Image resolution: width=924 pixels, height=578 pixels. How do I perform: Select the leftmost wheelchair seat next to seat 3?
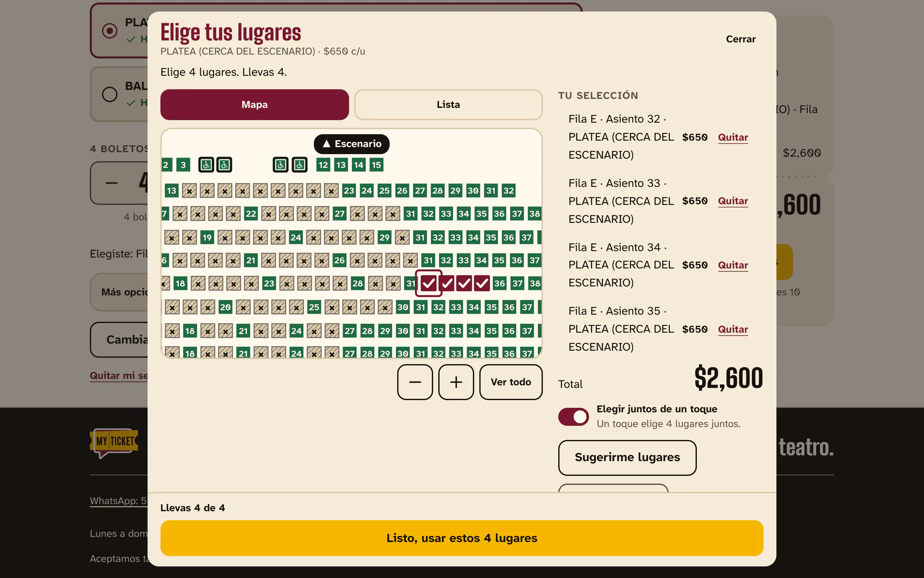point(206,165)
